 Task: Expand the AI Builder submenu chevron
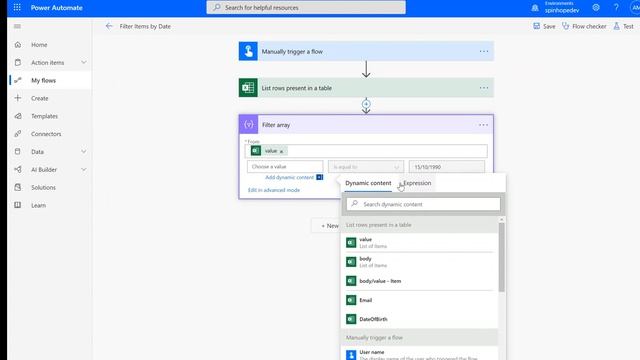84,169
